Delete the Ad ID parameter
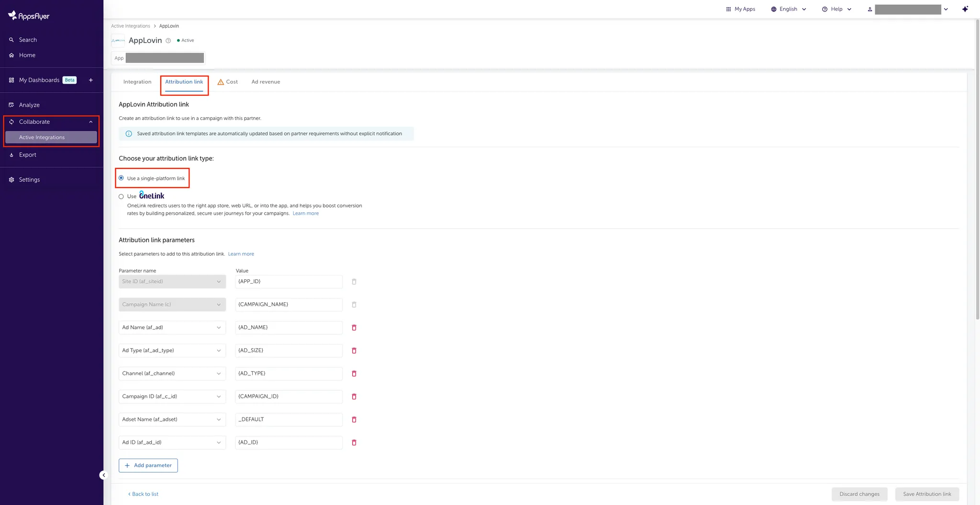 click(x=354, y=442)
